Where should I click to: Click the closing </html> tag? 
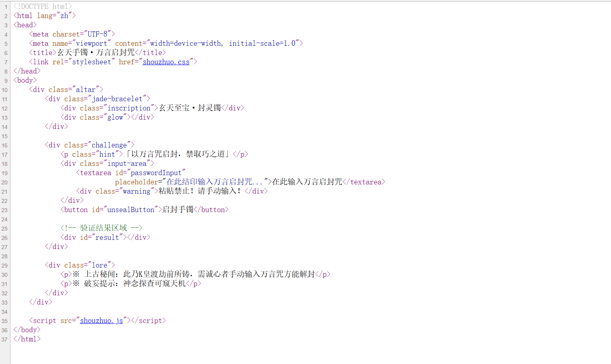coord(27,339)
